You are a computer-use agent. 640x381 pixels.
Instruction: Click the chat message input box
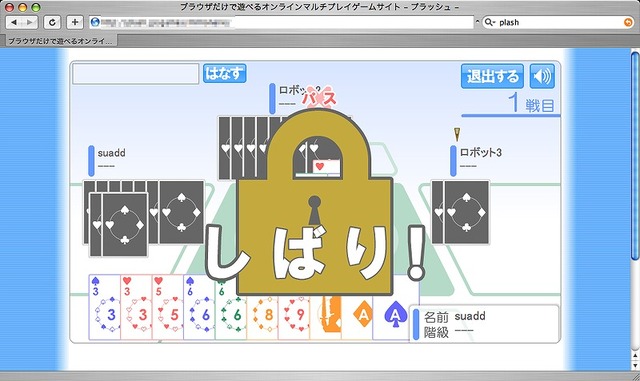click(136, 74)
